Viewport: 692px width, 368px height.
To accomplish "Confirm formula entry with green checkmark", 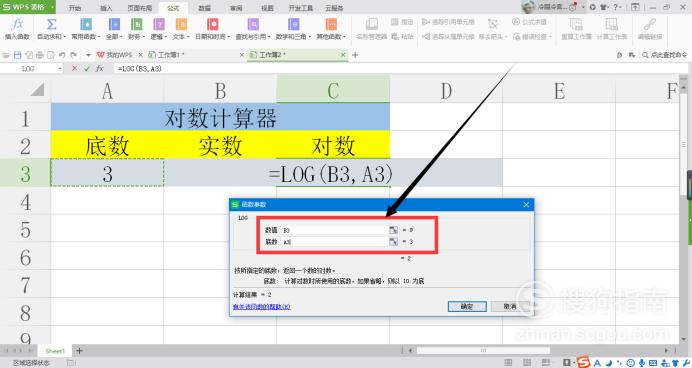I will click(86, 68).
